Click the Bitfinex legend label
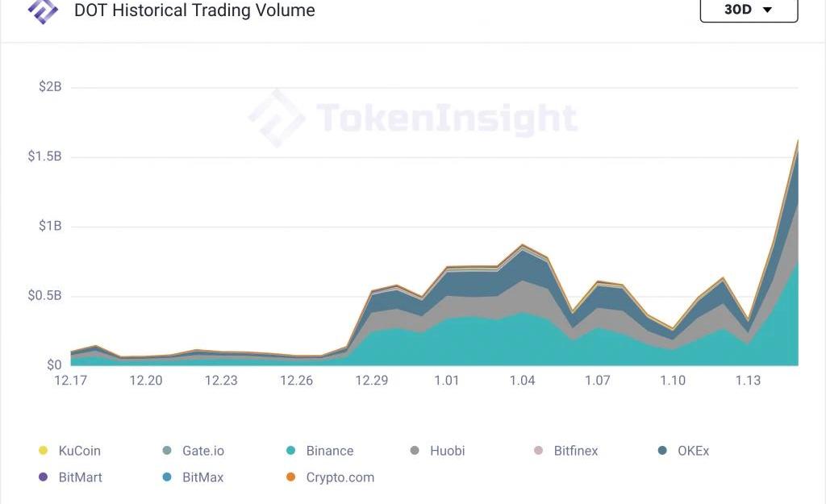Viewport: 826px width, 504px height. 576,451
